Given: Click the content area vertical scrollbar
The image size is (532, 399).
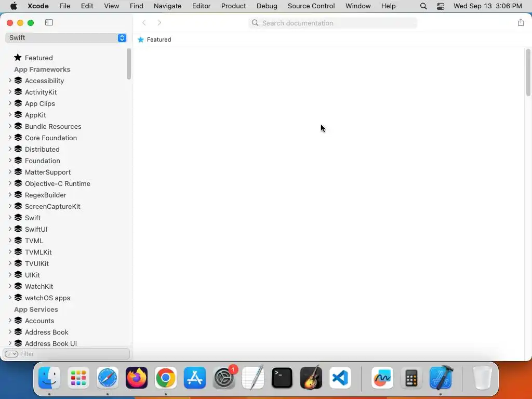Looking at the screenshot, I should click(528, 72).
